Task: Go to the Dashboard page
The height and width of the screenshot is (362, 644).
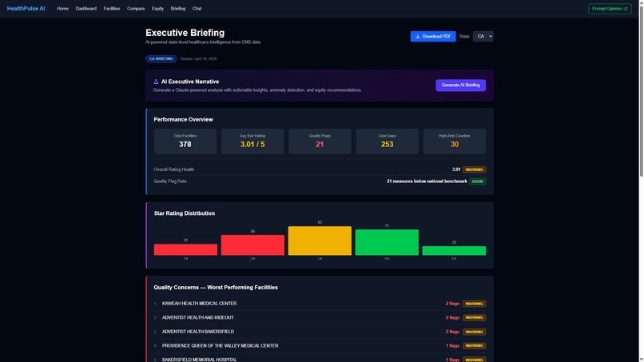Action: 85,9
